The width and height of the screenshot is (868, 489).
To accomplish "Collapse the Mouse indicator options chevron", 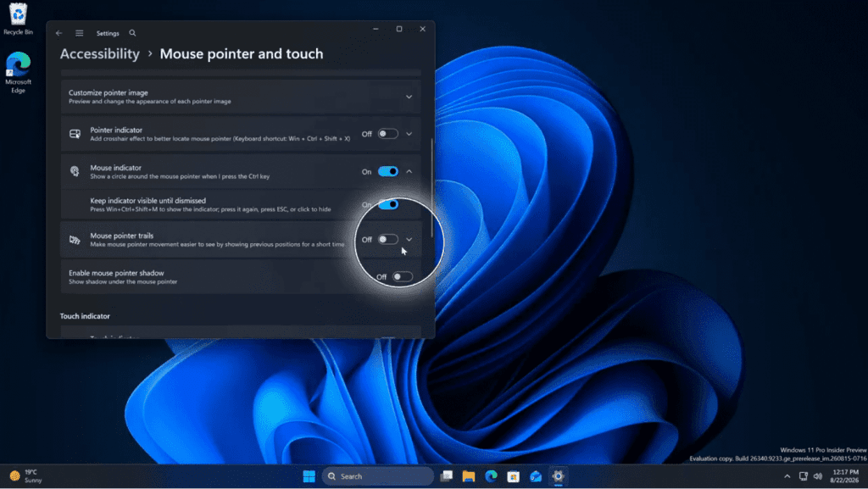I will click(409, 171).
